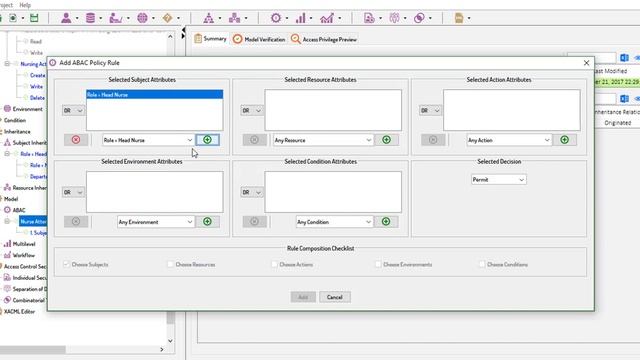Viewport: 640px width, 360px height.
Task: Switch to the Access Privilege Preview tab
Action: pyautogui.click(x=324, y=39)
